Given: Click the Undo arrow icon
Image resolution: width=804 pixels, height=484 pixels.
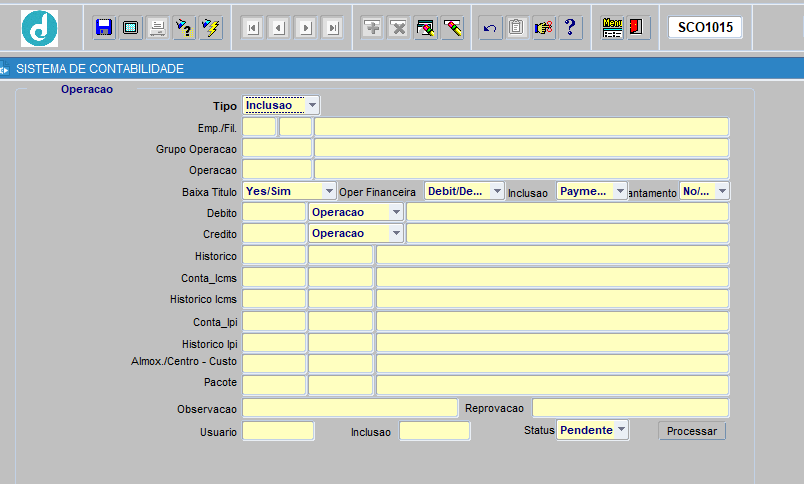Looking at the screenshot, I should (x=490, y=28).
